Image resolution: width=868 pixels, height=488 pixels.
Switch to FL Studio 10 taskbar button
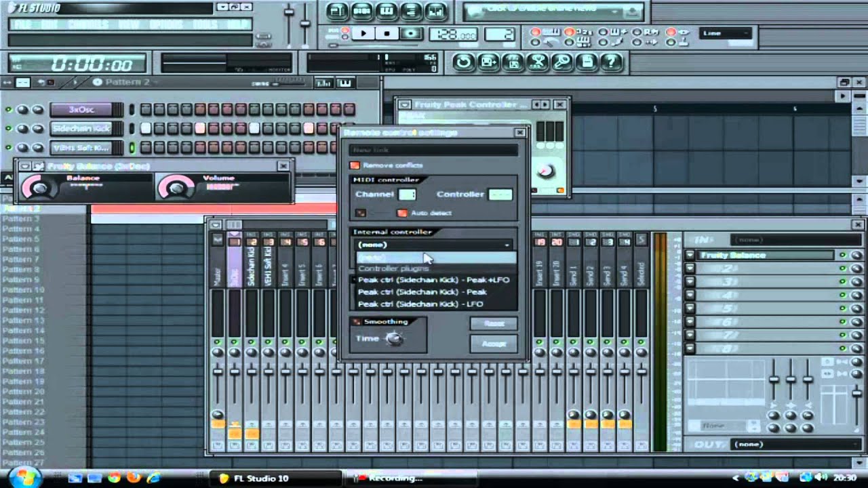[275, 478]
